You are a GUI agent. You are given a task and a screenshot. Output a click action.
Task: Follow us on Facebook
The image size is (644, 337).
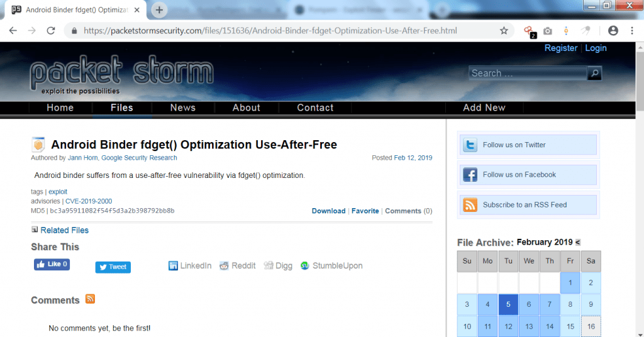point(528,175)
